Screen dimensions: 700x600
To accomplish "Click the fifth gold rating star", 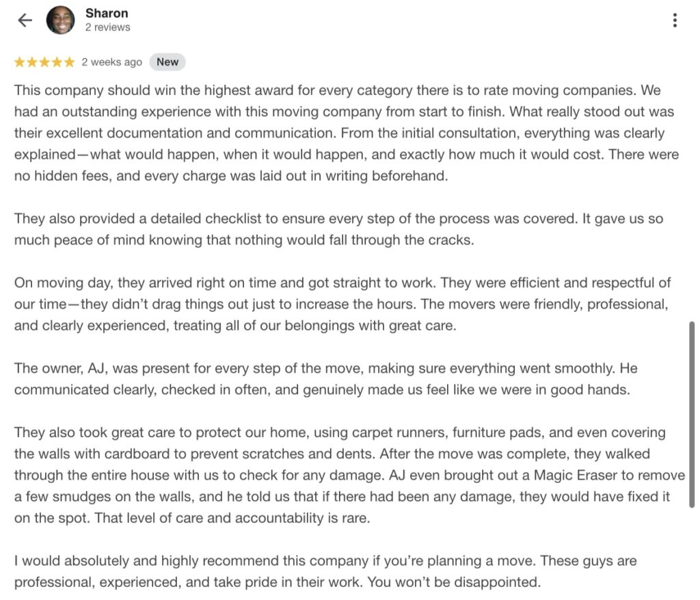I will tap(69, 62).
